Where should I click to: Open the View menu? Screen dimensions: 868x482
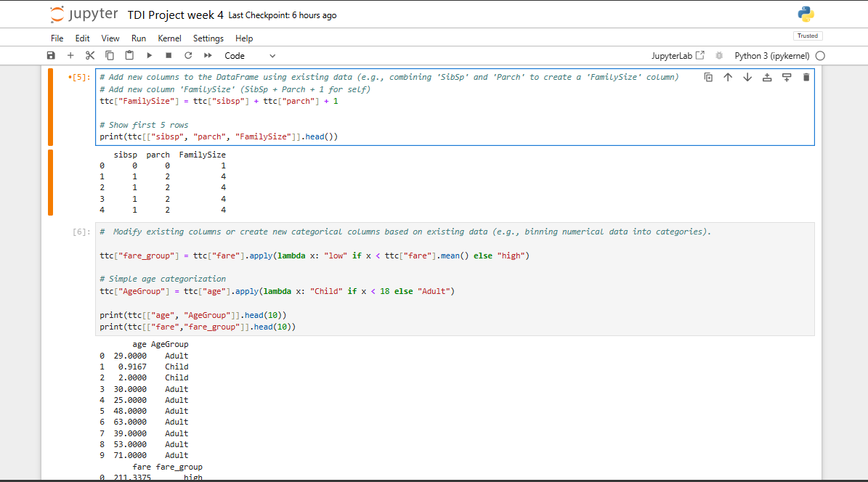tap(110, 38)
